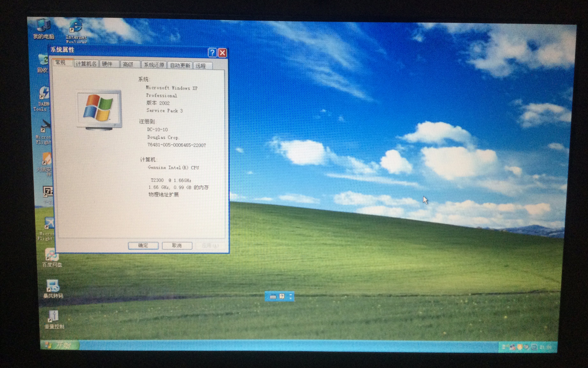Select the 7-Zip desktop shortcut
The height and width of the screenshot is (368, 588).
(x=48, y=195)
